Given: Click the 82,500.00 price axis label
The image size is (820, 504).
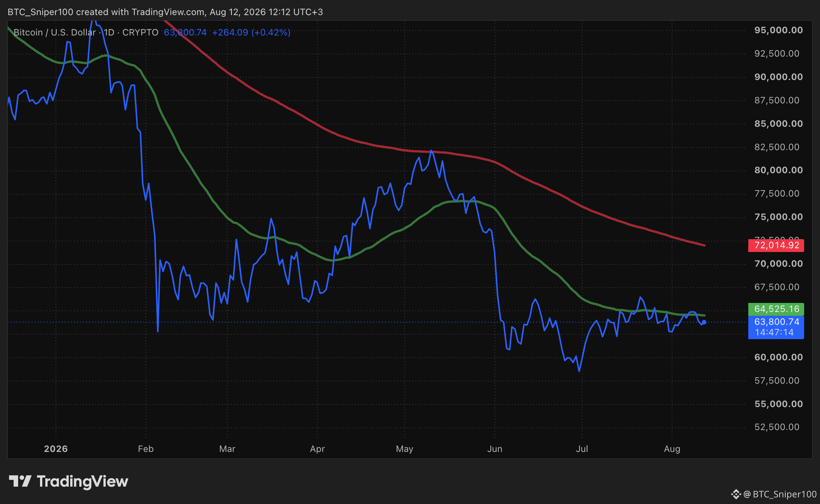Looking at the screenshot, I should click(x=777, y=147).
